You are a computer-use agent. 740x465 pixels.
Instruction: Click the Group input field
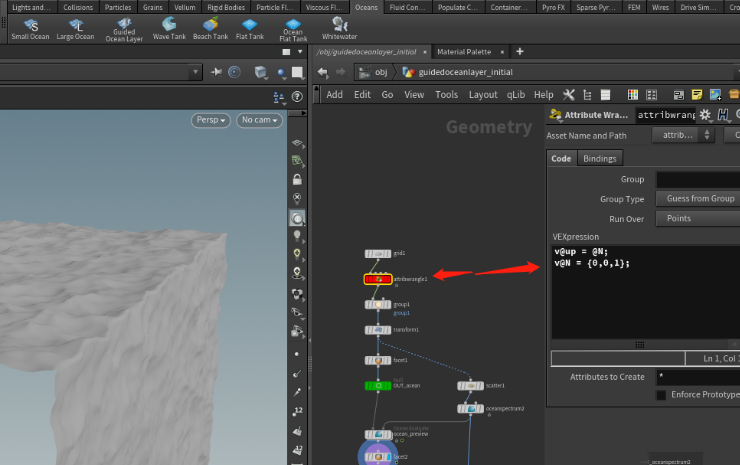click(x=698, y=179)
